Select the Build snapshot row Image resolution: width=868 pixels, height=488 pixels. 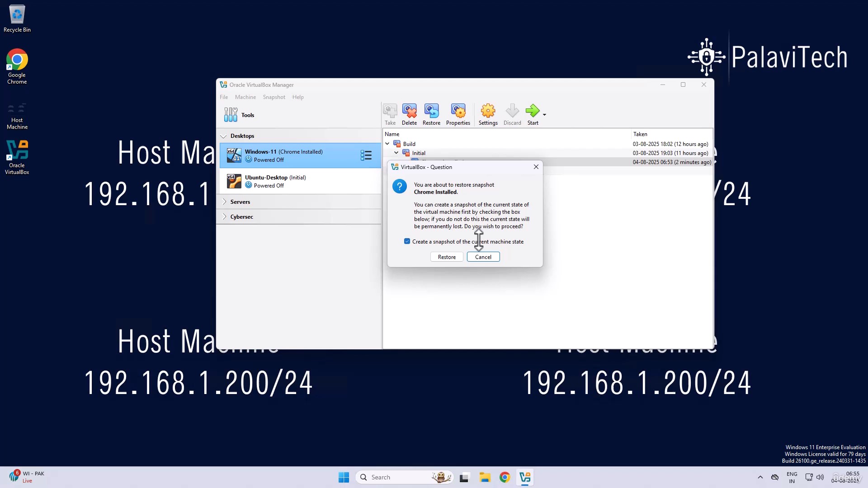click(x=547, y=144)
